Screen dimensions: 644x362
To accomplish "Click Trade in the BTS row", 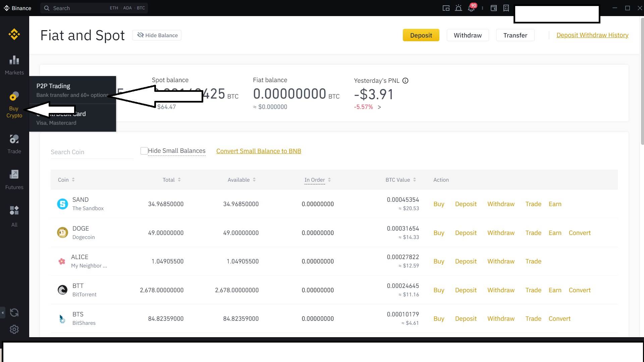I will point(533,318).
